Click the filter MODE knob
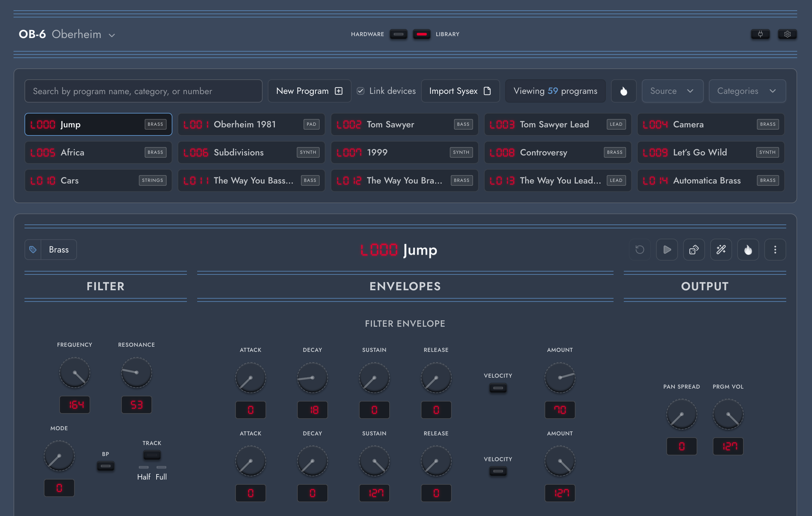812x516 pixels. 59,456
